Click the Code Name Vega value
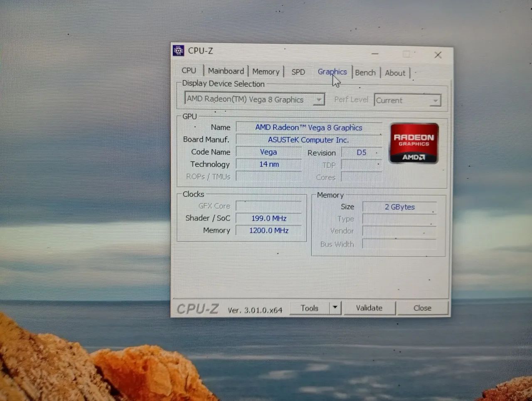This screenshot has width=532, height=401. (x=268, y=152)
